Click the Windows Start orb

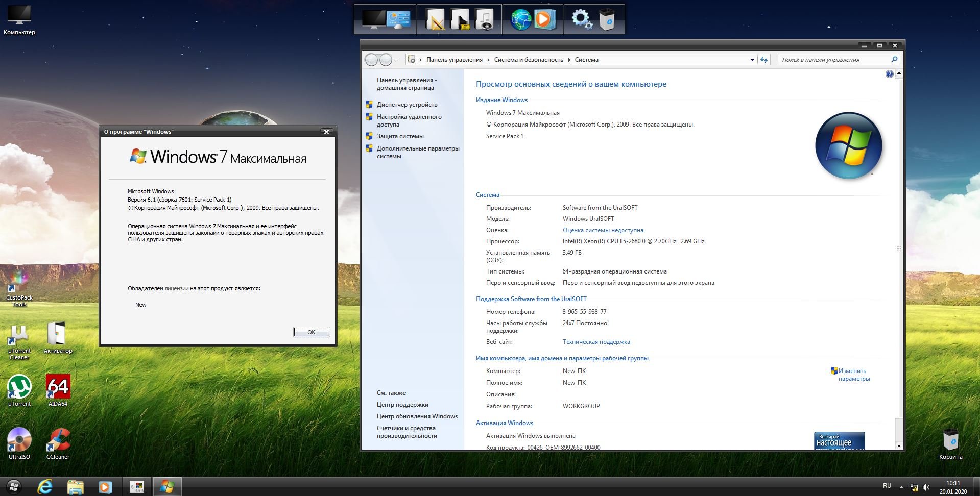pos(14,487)
